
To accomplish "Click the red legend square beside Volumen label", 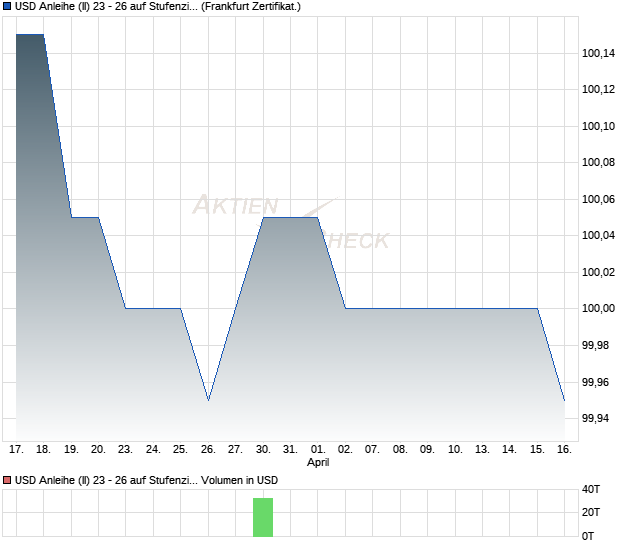I will tap(7, 480).
